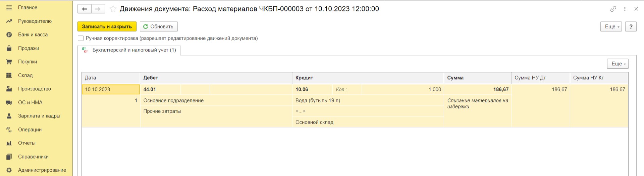Select the date cell 10.10.2023
Viewport: 644px width, 176px height.
click(x=111, y=89)
